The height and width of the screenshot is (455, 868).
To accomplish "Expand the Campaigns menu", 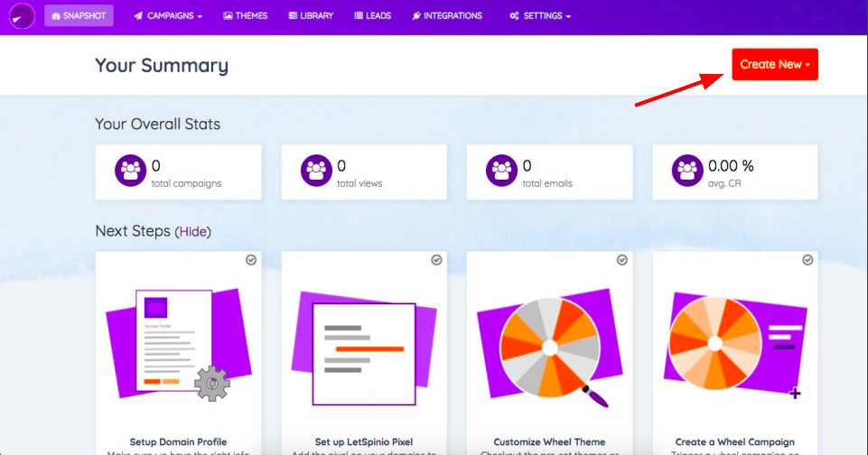I will point(168,16).
